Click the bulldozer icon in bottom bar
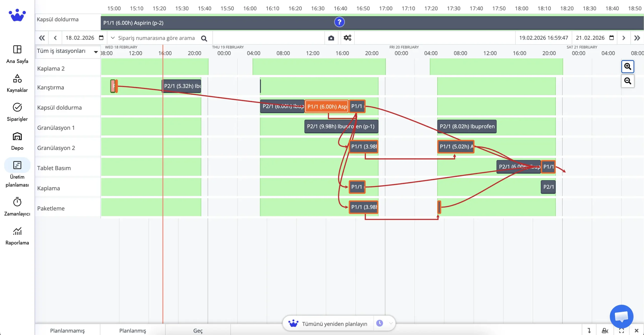Screen dimensions: 644x335 [605, 330]
